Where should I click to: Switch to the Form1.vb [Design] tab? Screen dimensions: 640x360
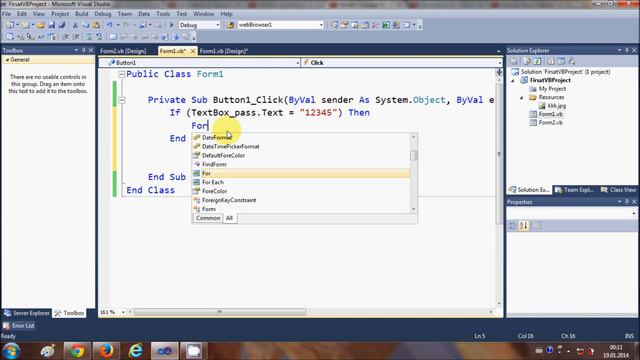tap(224, 51)
